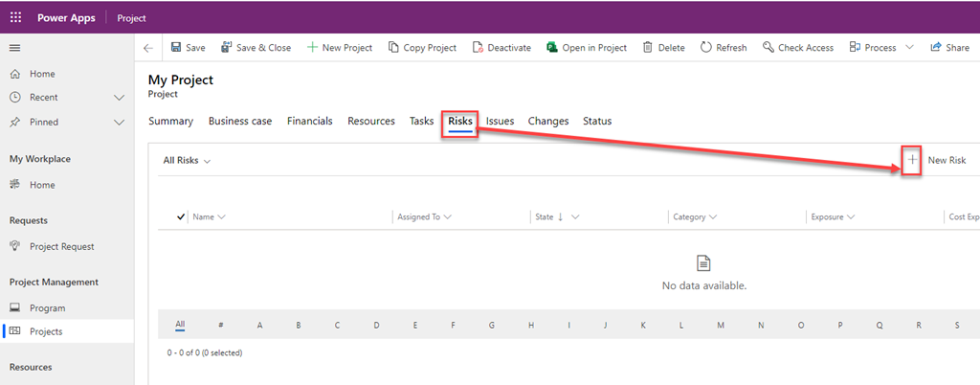Viewport: 980px width, 385px height.
Task: Open Project Request in sidebar
Action: 61,246
